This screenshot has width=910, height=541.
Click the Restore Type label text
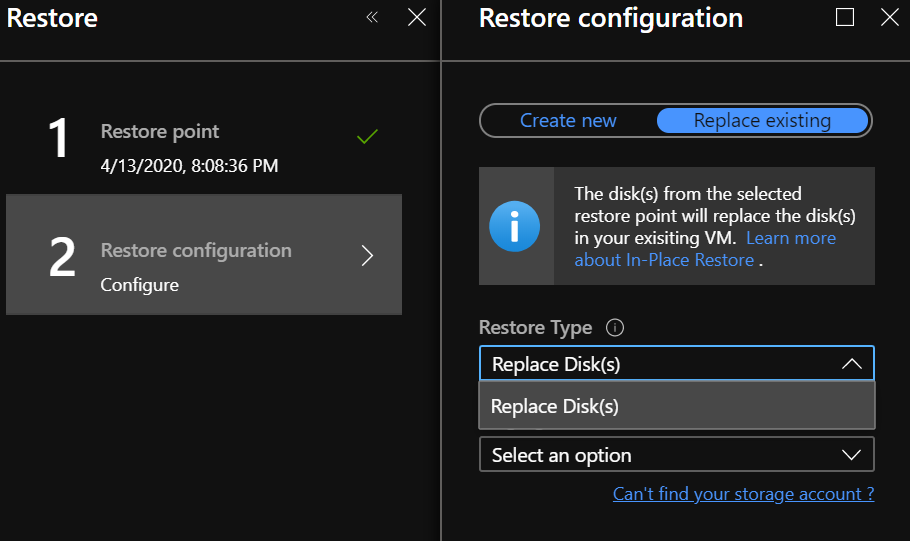pos(535,328)
